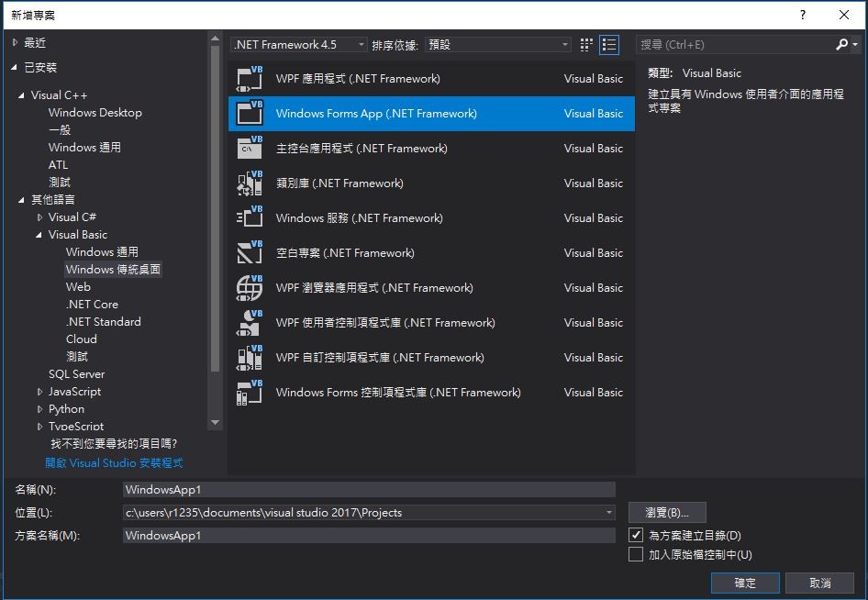Click the 名稱 project name field

(x=369, y=489)
